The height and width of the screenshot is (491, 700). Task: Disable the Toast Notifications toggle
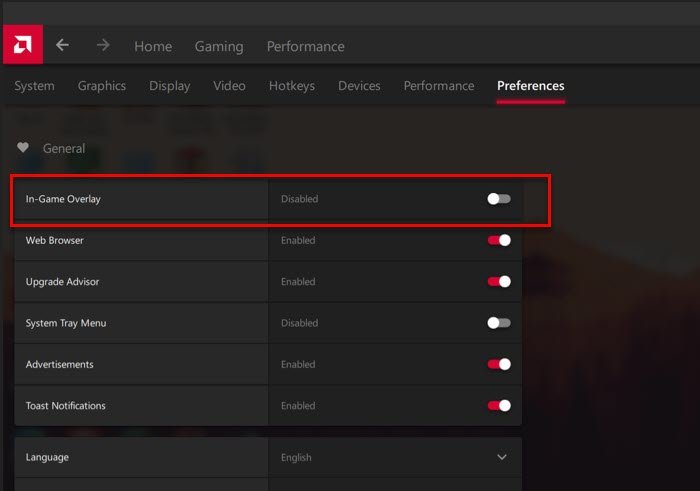click(x=498, y=406)
